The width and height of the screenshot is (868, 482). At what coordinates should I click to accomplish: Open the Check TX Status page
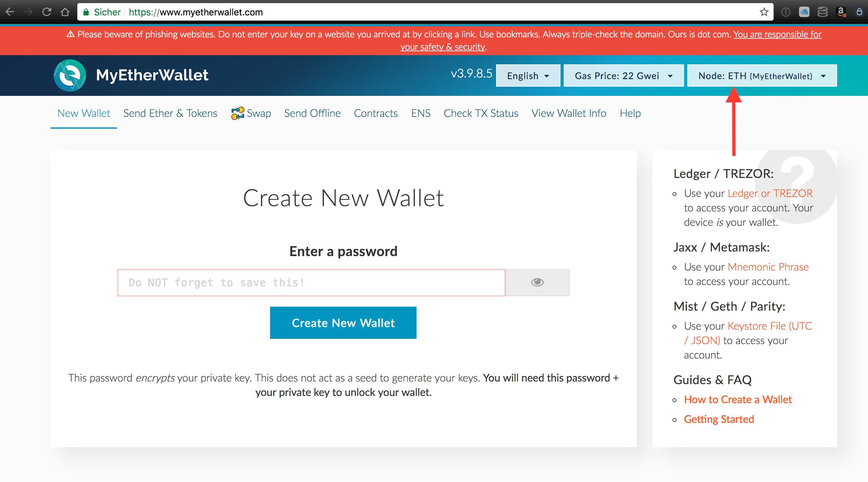pos(481,113)
